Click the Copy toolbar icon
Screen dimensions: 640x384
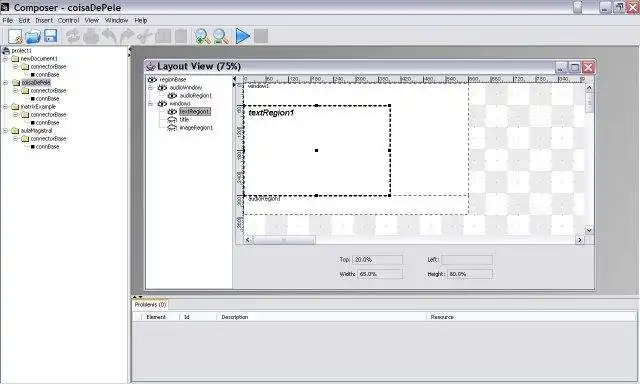tap(163, 36)
